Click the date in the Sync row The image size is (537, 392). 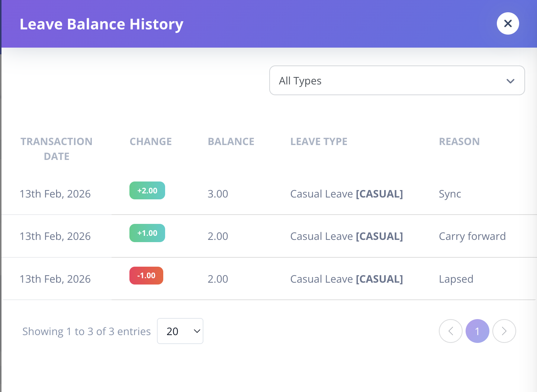coord(55,194)
